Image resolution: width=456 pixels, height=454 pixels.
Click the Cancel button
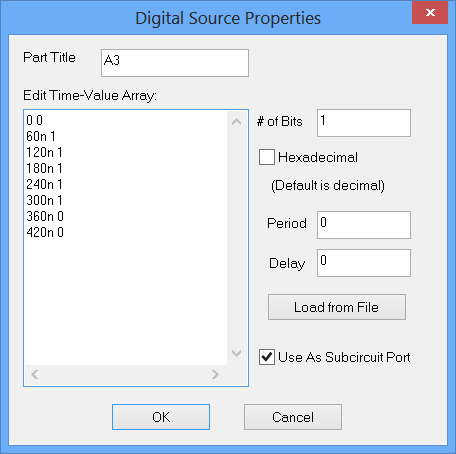(x=293, y=417)
